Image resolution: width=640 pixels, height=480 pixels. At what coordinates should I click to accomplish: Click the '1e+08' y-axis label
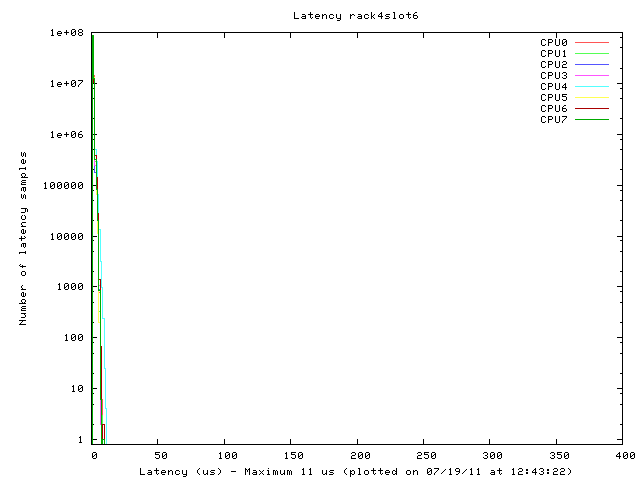[67, 33]
